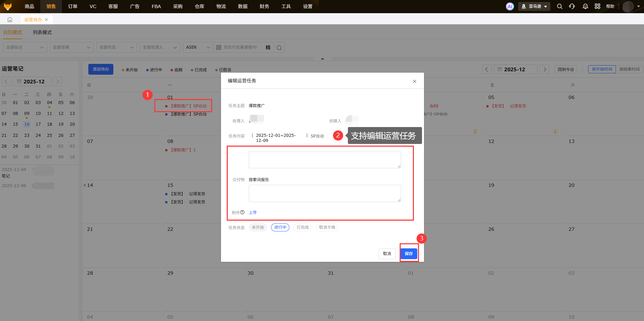Image resolution: width=644 pixels, height=321 pixels.
Task: Open the notifications bell icon
Action: click(x=585, y=6)
